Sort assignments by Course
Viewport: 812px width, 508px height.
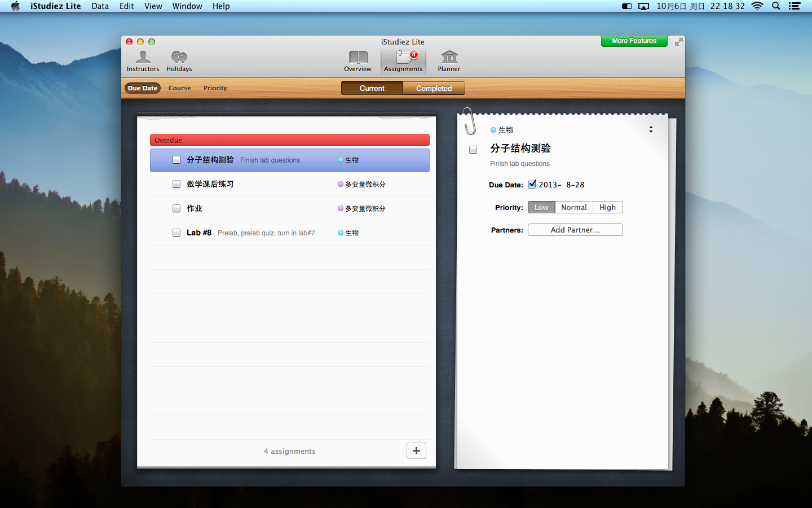point(180,88)
